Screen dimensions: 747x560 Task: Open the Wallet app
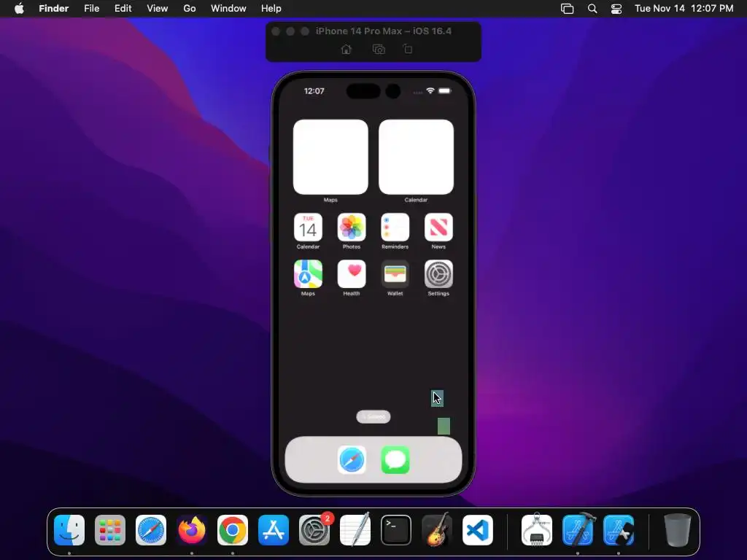395,274
